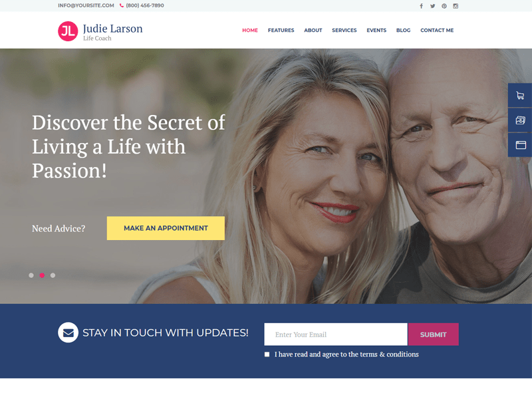532x399 pixels.
Task: Open the Features menu item
Action: pos(281,30)
